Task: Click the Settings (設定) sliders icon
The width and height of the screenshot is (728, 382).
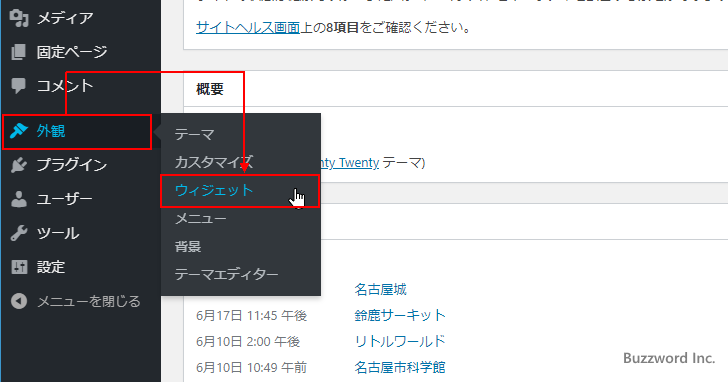Action: point(19,267)
